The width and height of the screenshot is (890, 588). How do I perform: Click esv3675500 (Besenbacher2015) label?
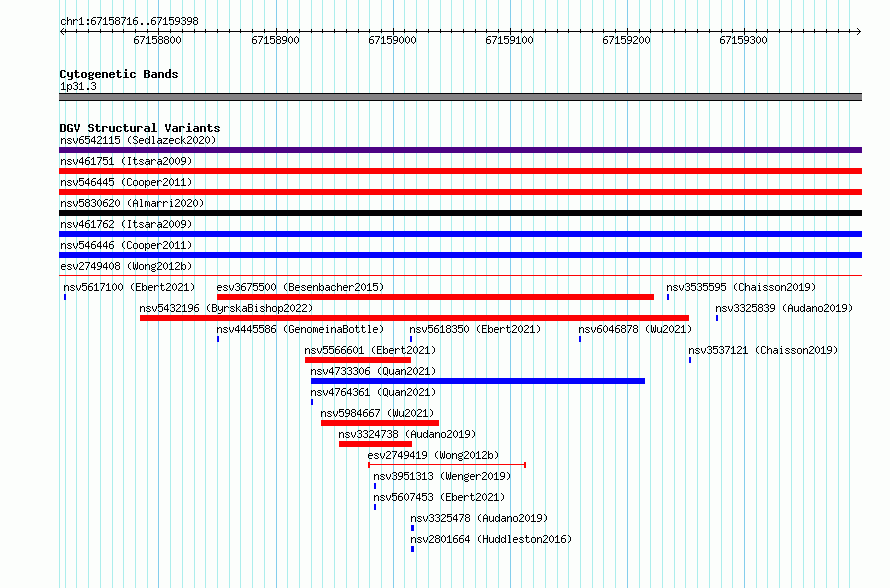[x=300, y=287]
